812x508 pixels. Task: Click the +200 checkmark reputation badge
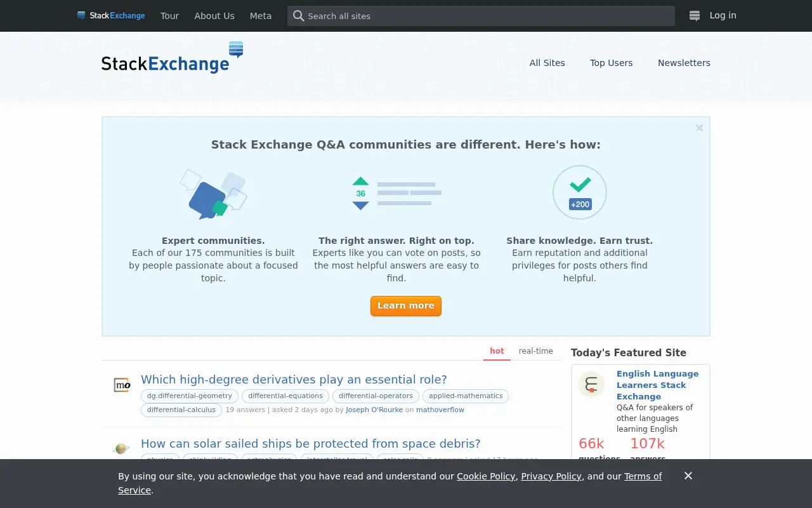[x=580, y=192]
